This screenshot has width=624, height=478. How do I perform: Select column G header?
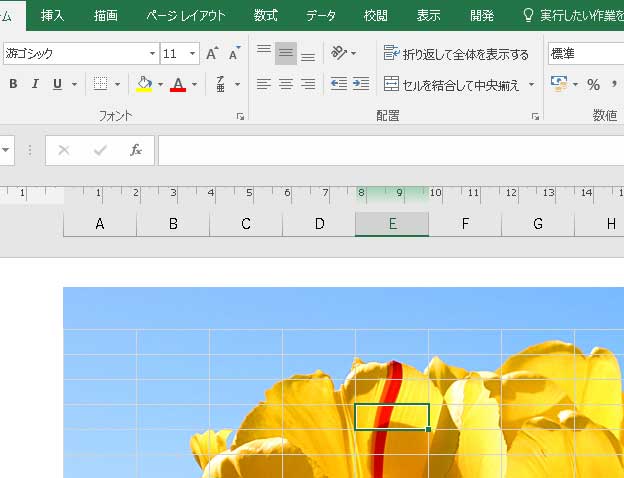[x=538, y=224]
